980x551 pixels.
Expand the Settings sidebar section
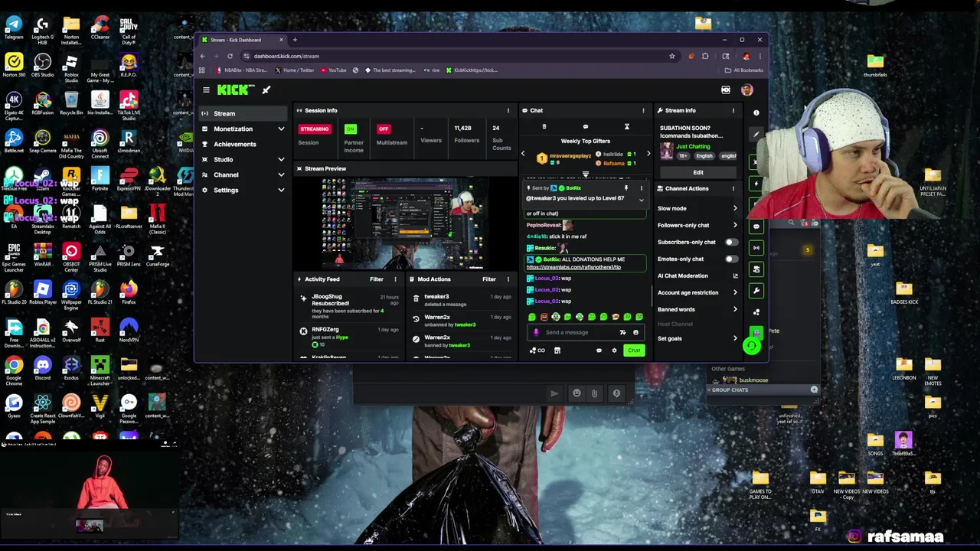click(x=281, y=191)
